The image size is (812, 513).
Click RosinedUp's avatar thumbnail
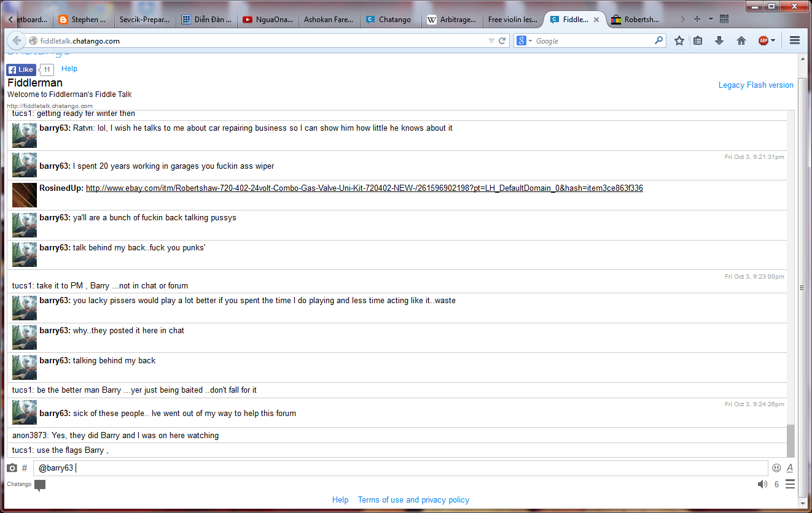click(25, 195)
